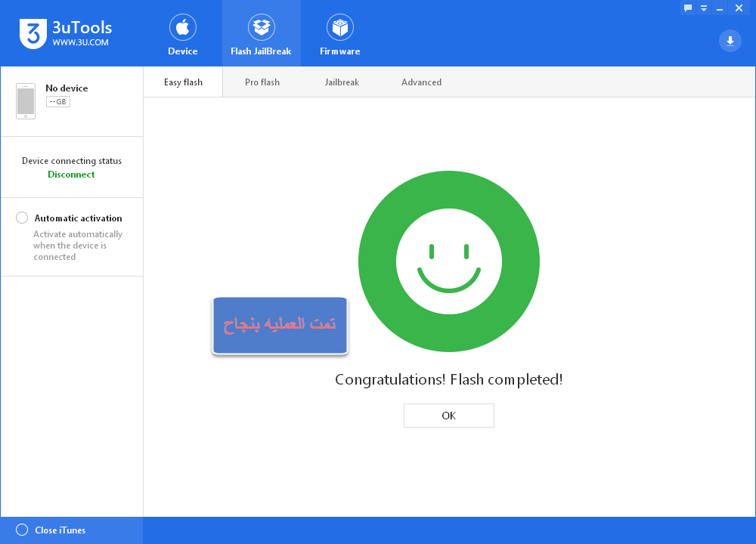756x544 pixels.
Task: Minimize the 3uTools window
Action: tap(720, 8)
